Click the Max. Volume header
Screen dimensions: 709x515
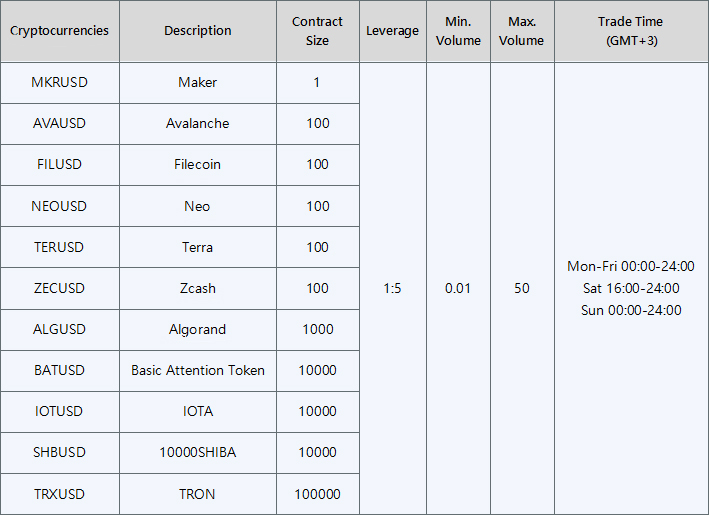point(522,31)
